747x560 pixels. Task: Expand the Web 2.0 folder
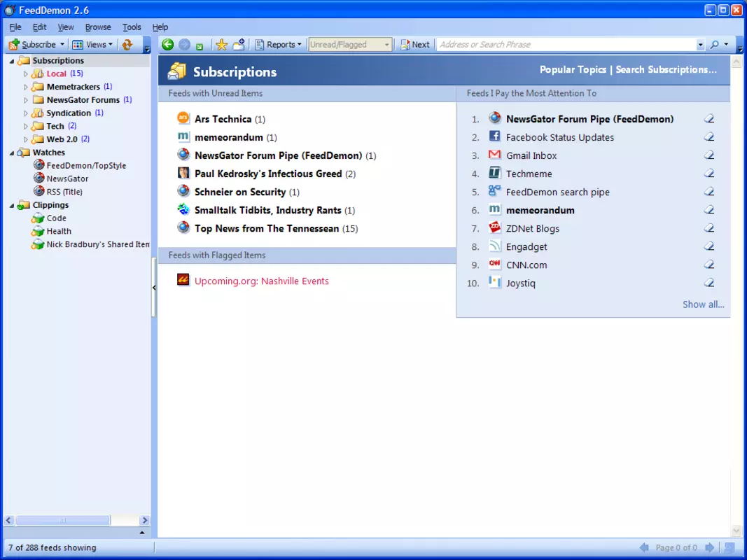pos(26,139)
